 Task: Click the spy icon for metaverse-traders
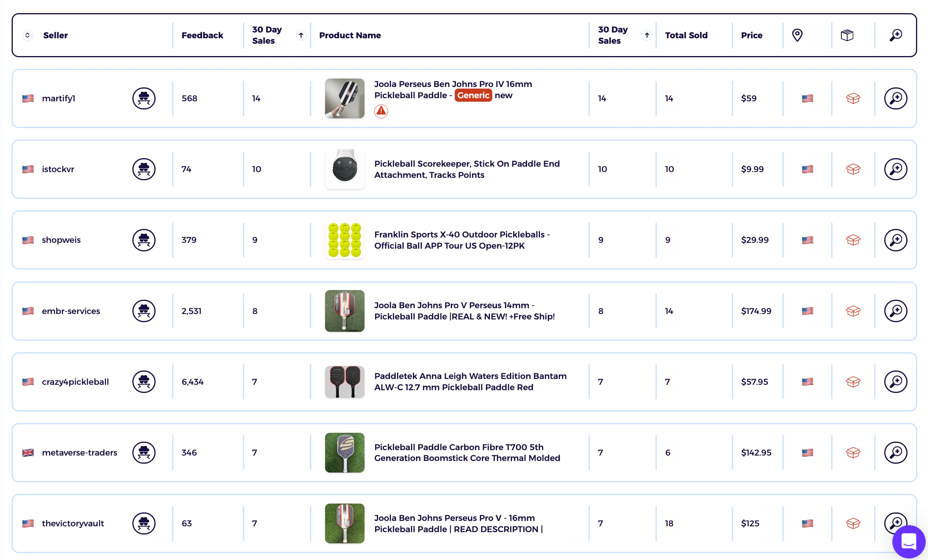click(x=144, y=452)
